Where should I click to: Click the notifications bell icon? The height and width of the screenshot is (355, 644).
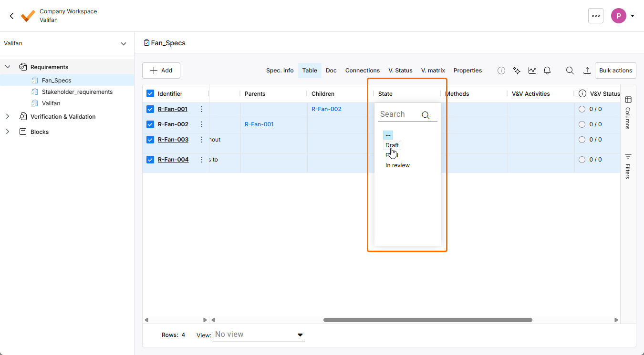point(547,71)
